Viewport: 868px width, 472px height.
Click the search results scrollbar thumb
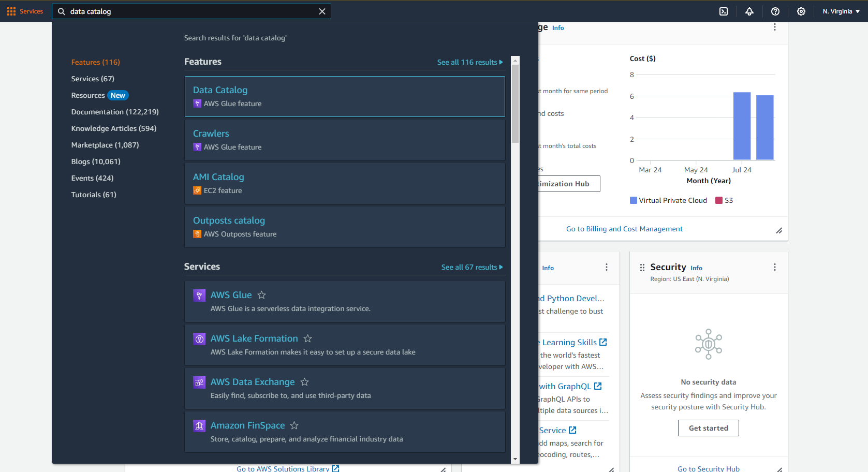point(515,104)
